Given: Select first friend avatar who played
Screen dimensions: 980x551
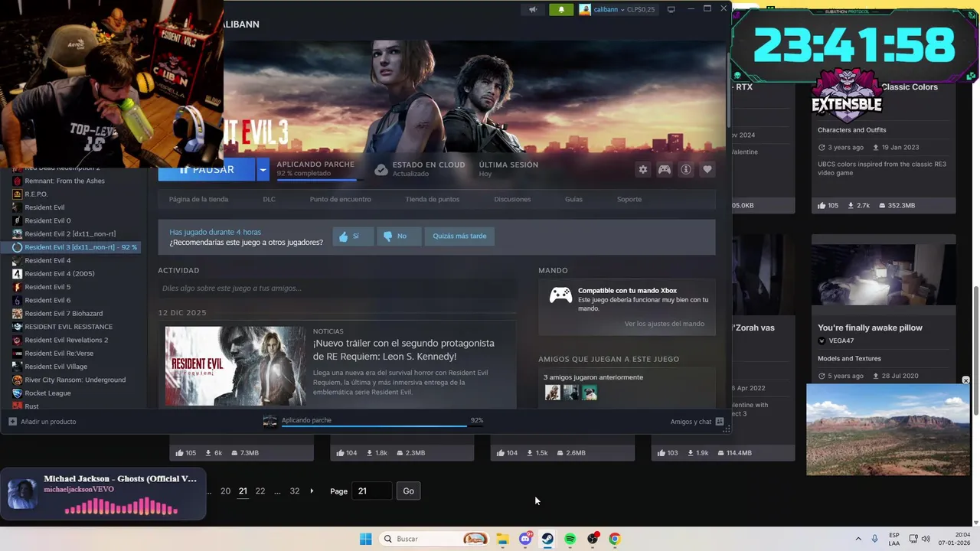Looking at the screenshot, I should click(552, 393).
